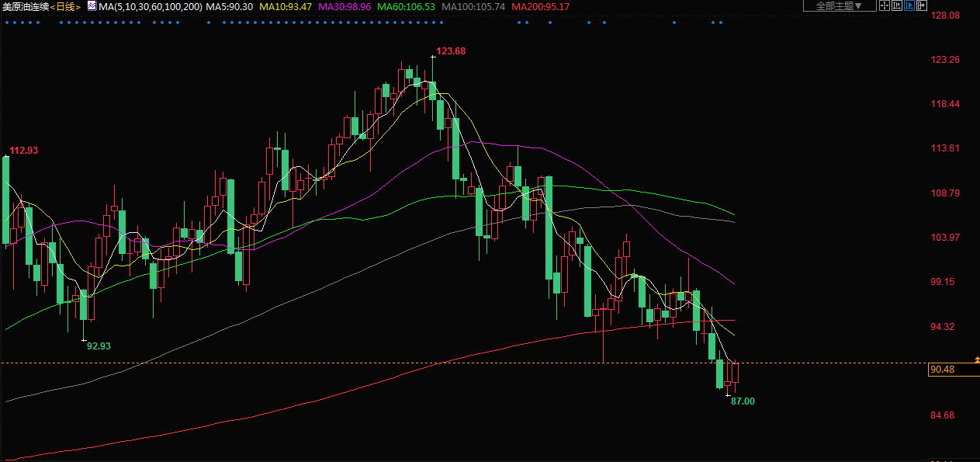Viewport: 980px width, 462px height.
Task: Click the 123.68 high price marker
Action: 451,51
